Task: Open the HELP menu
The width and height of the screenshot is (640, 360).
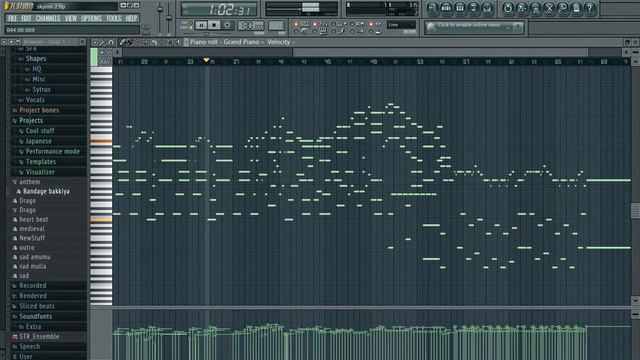Action: click(131, 18)
